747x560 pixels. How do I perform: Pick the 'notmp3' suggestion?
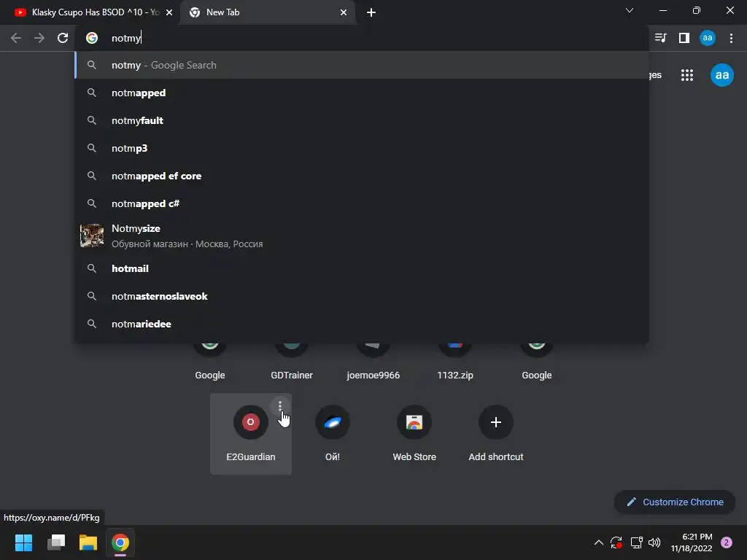click(x=362, y=148)
